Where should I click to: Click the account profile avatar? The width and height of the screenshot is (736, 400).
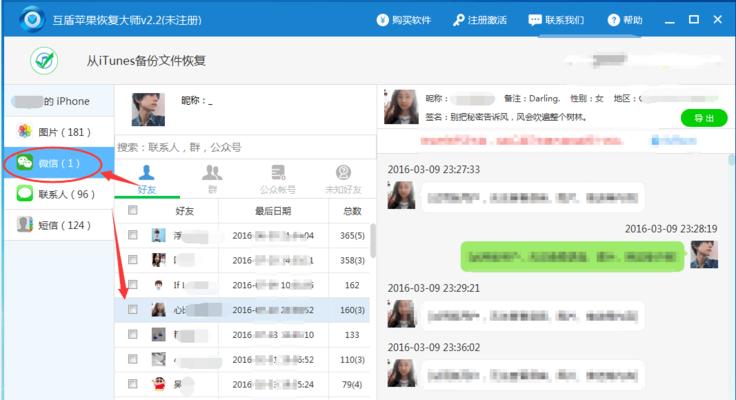coord(148,109)
